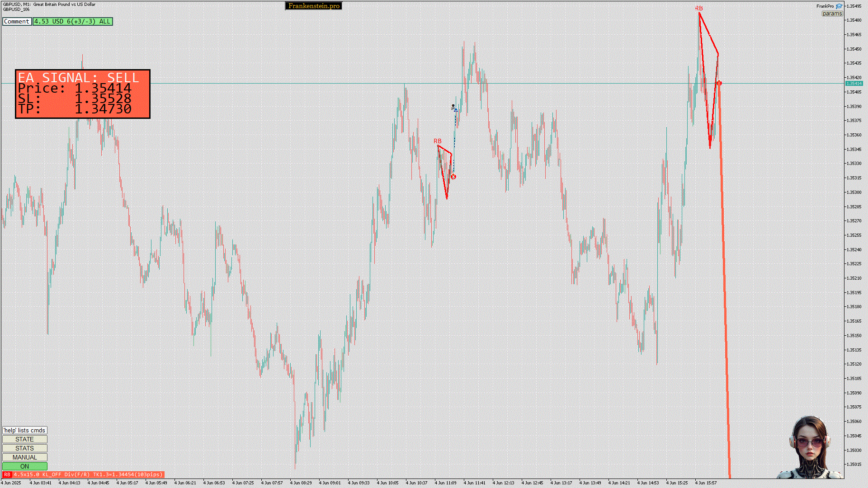Click the Frankenstein.pro banner link

point(314,6)
